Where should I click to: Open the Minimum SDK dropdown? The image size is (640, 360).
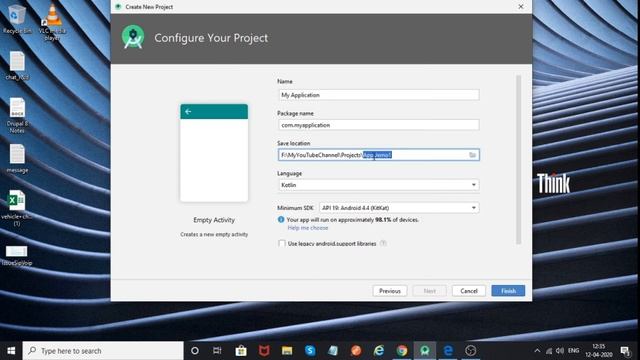click(x=399, y=208)
